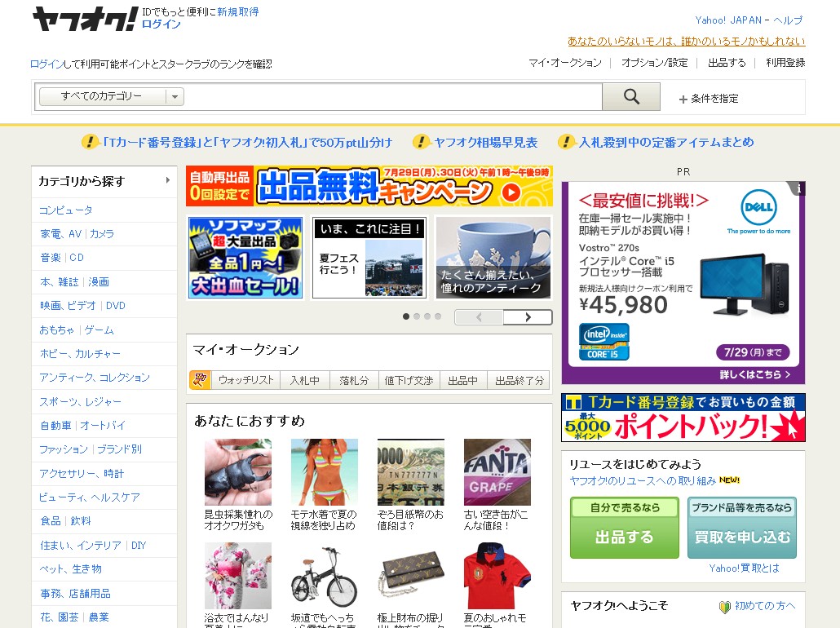
Task: Open the 出品終了分 tab
Action: tap(519, 380)
